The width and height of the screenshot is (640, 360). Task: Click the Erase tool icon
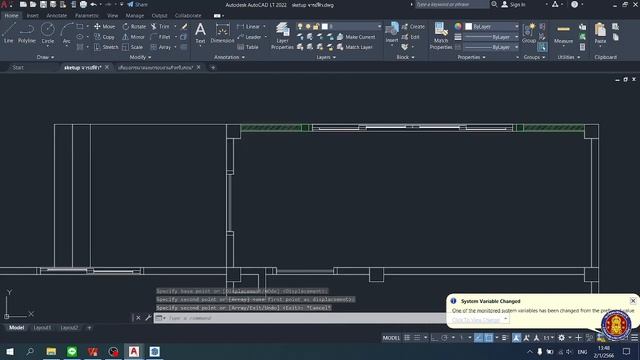[x=184, y=27]
